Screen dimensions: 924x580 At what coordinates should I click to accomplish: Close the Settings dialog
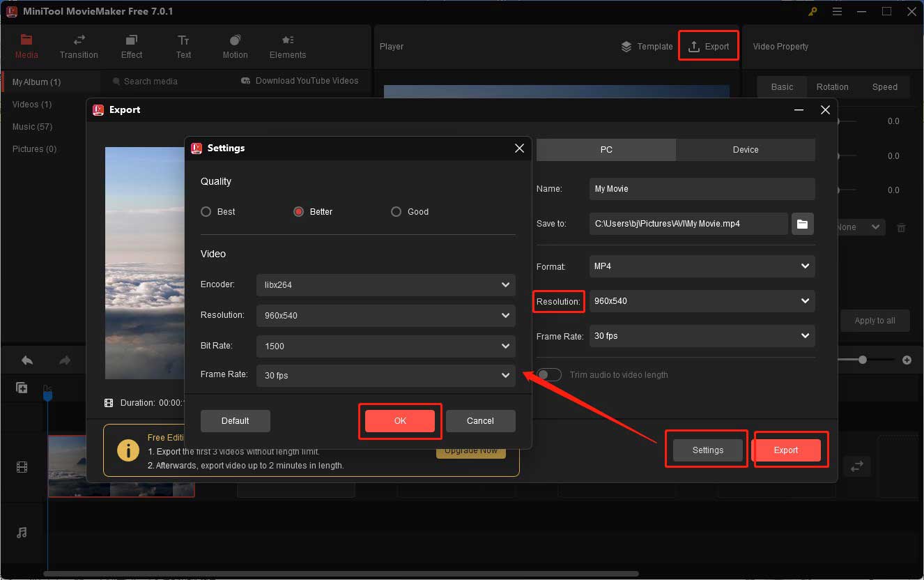click(519, 148)
